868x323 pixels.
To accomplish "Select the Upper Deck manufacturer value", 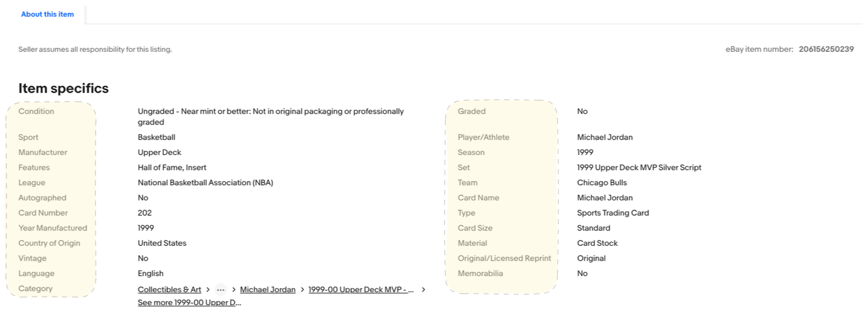I will (159, 153).
